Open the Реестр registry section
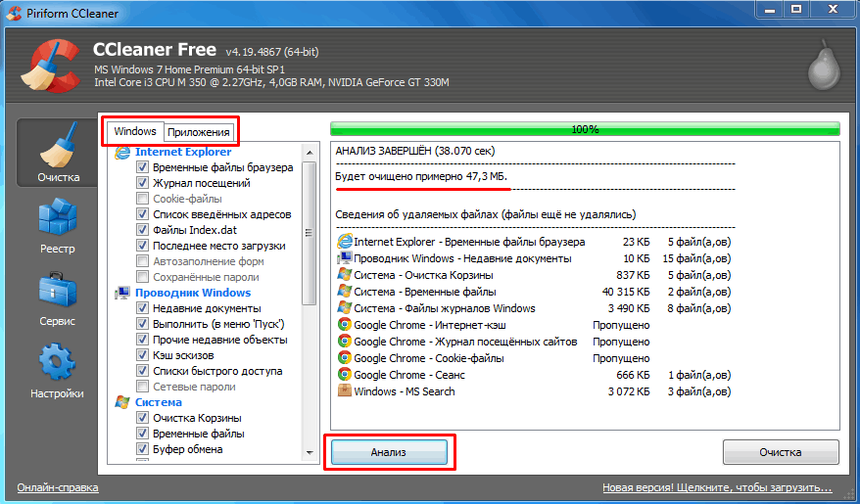Viewport: 860px width, 504px height. 58,225
